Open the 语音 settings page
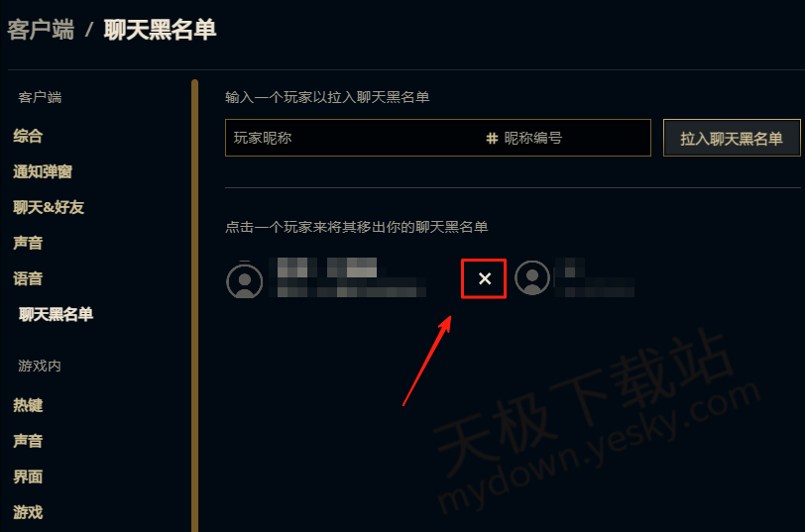 [x=28, y=278]
